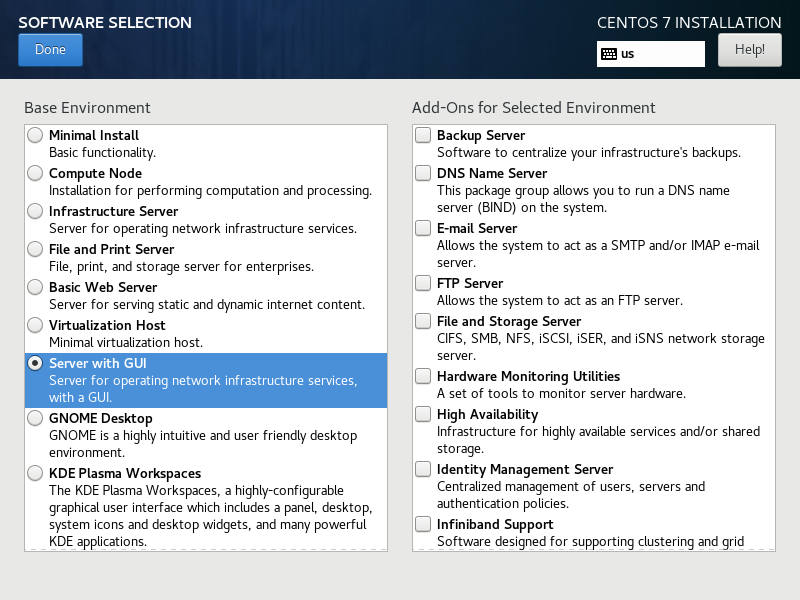
Task: Enable the High Availability add-on
Action: (424, 414)
